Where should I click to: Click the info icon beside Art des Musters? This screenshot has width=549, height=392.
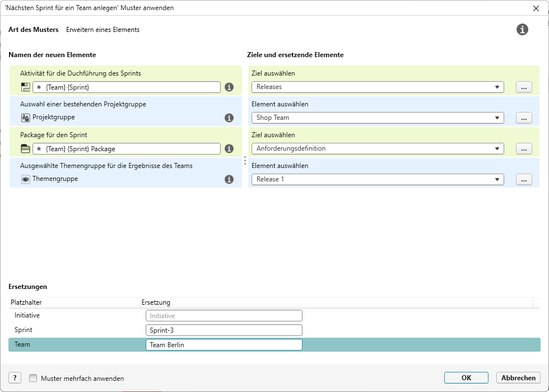click(x=522, y=30)
